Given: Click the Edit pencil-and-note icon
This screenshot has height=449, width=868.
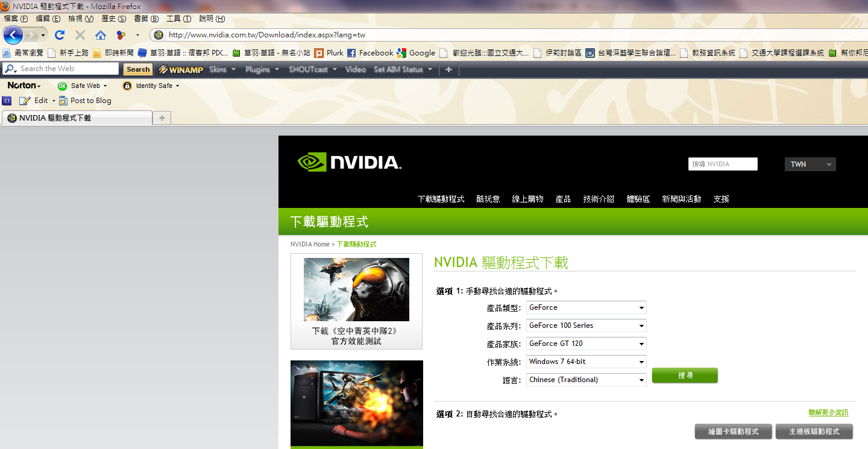Looking at the screenshot, I should coord(25,101).
